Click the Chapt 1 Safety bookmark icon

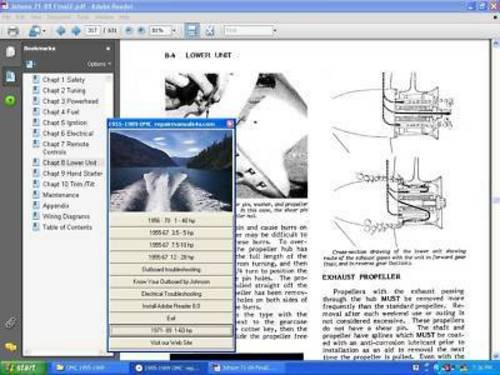(x=36, y=79)
